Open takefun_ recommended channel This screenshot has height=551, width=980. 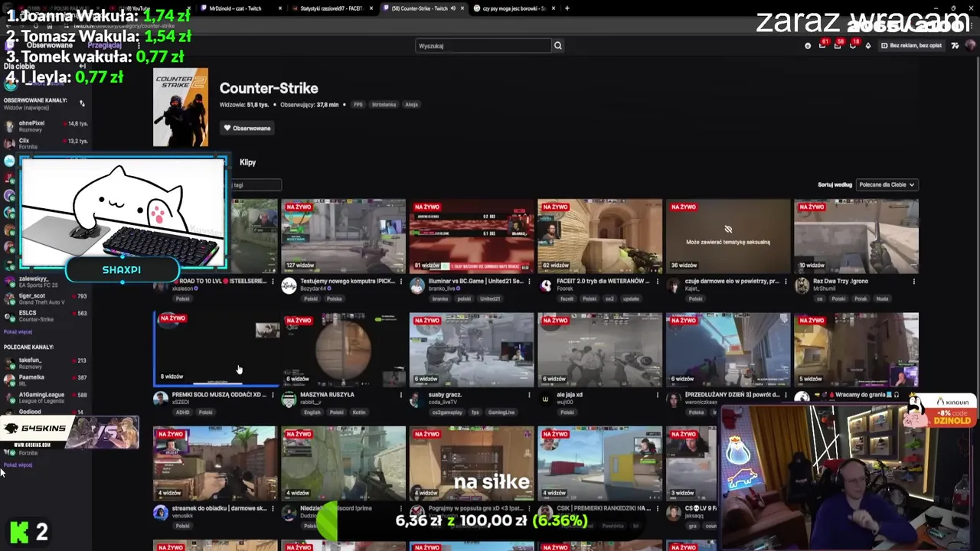point(46,363)
